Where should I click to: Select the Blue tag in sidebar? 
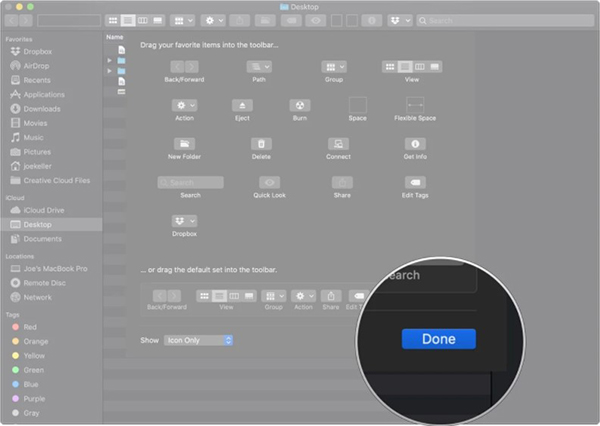coord(31,384)
